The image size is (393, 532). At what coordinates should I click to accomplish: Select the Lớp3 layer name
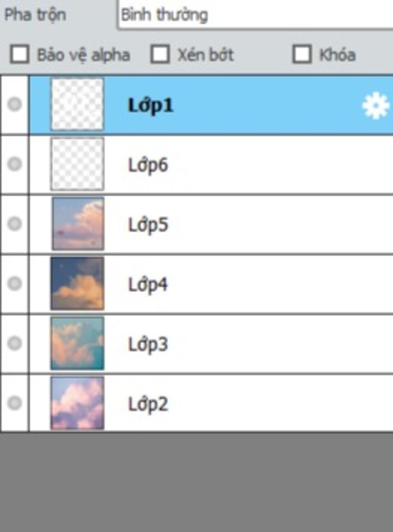click(x=148, y=344)
